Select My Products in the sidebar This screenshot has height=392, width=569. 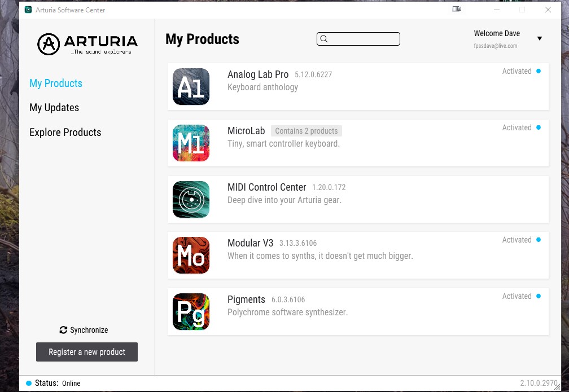click(x=56, y=83)
